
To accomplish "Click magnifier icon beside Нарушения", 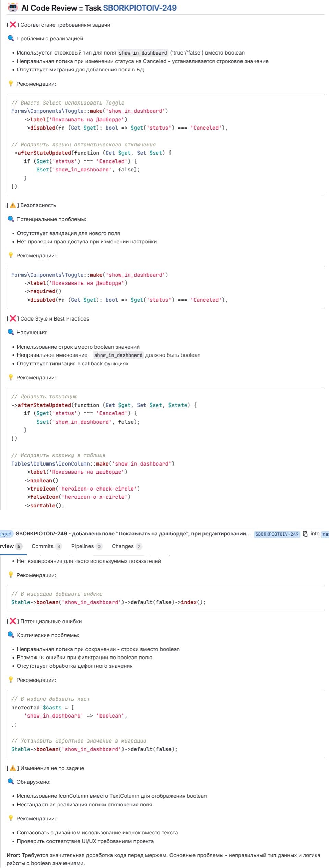I will point(11,332).
